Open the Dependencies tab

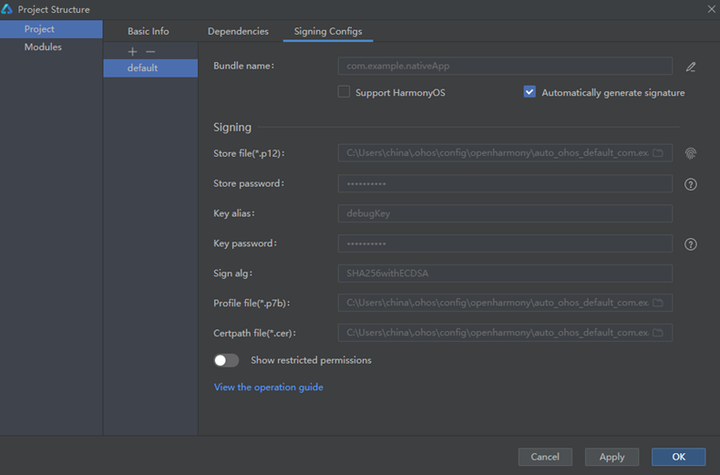point(238,31)
